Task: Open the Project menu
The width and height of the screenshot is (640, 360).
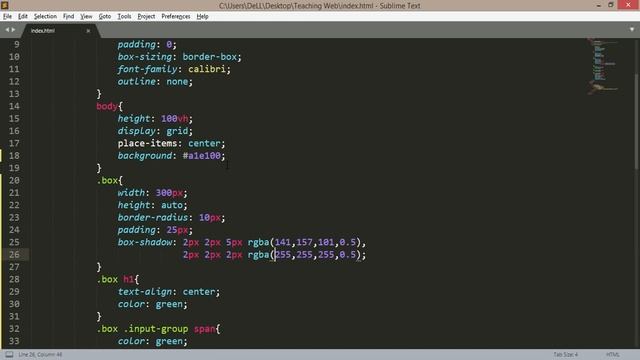Action: click(x=146, y=16)
